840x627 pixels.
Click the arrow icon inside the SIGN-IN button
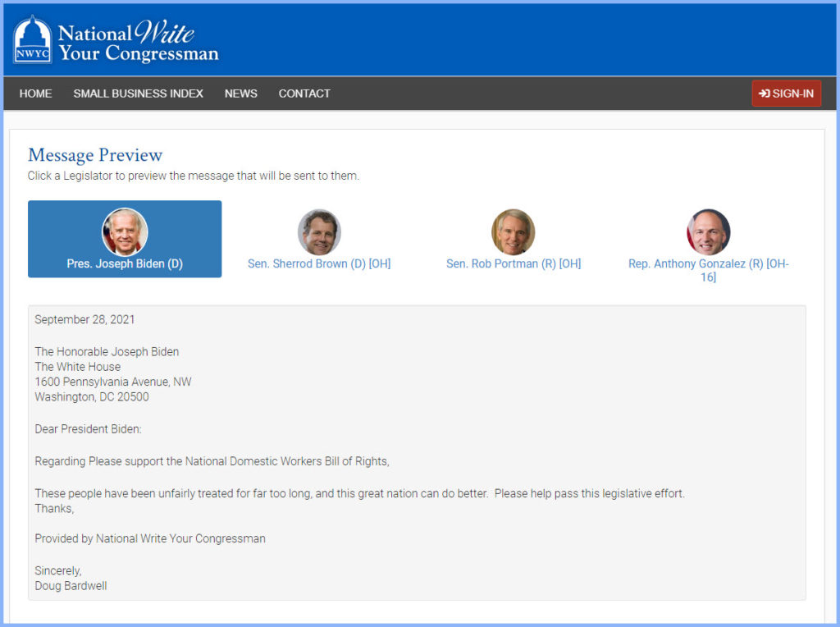click(x=764, y=94)
